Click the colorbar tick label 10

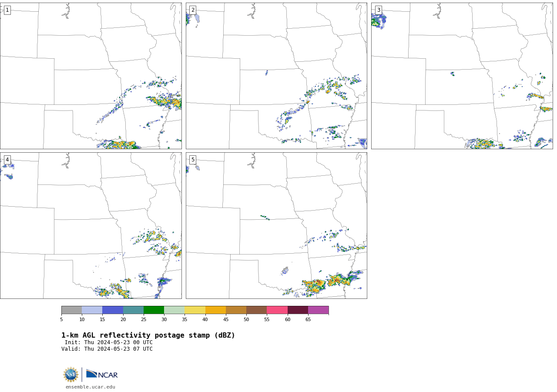[82, 320]
